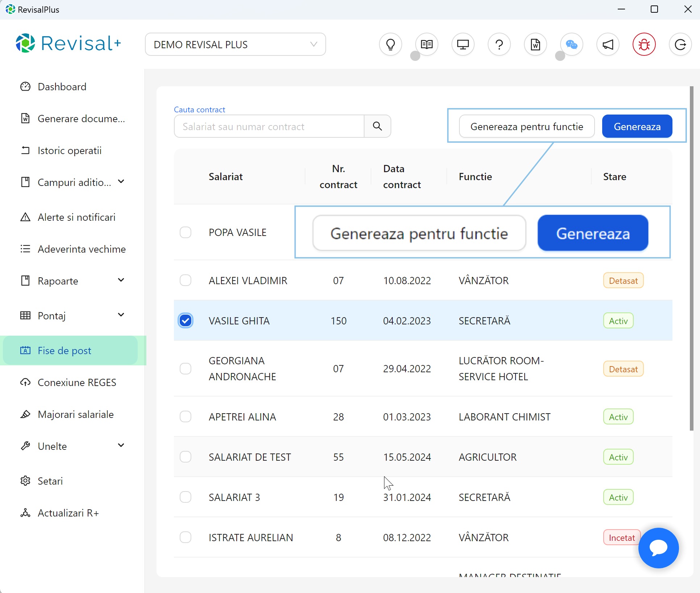Viewport: 700px width, 593px height.
Task: Click the lightbulb tips icon
Action: [x=390, y=45]
